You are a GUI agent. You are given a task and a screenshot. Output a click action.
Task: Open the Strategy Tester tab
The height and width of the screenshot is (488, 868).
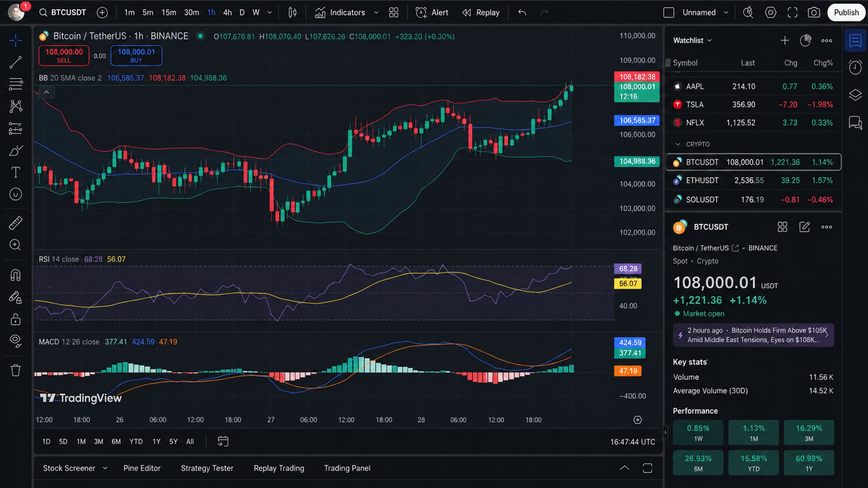tap(207, 468)
